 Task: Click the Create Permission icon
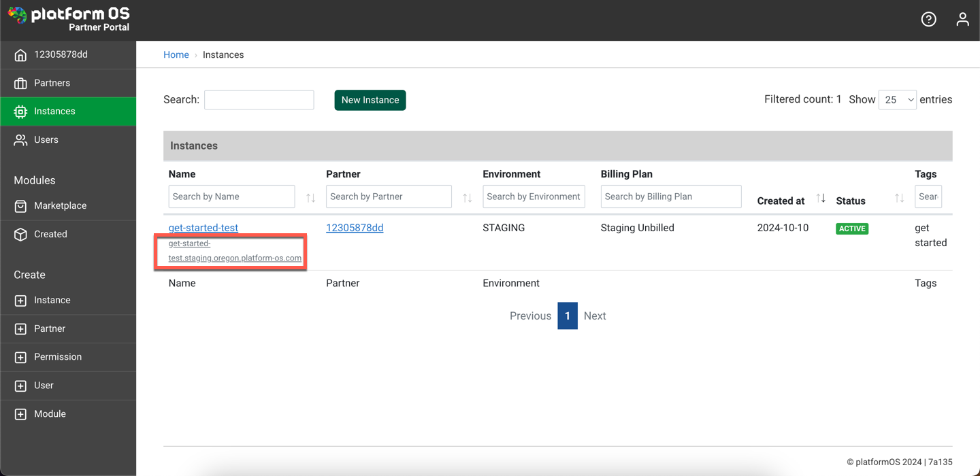click(x=20, y=357)
